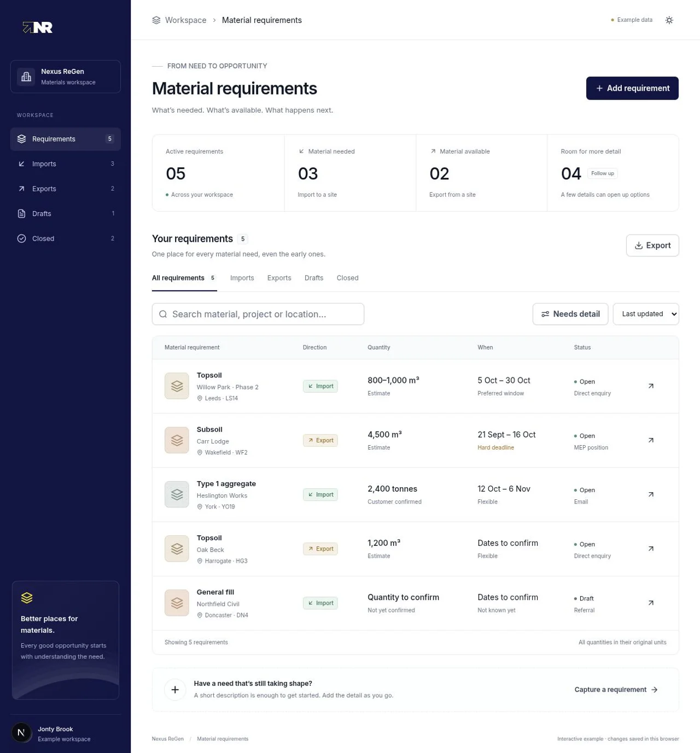
Task: Open the Subsoil Carr Lodge row arrow
Action: coord(651,440)
